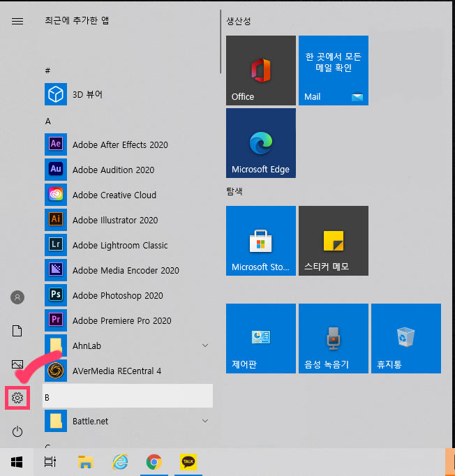Open the 제어판 tile
This screenshot has width=455, height=476.
coord(261,339)
